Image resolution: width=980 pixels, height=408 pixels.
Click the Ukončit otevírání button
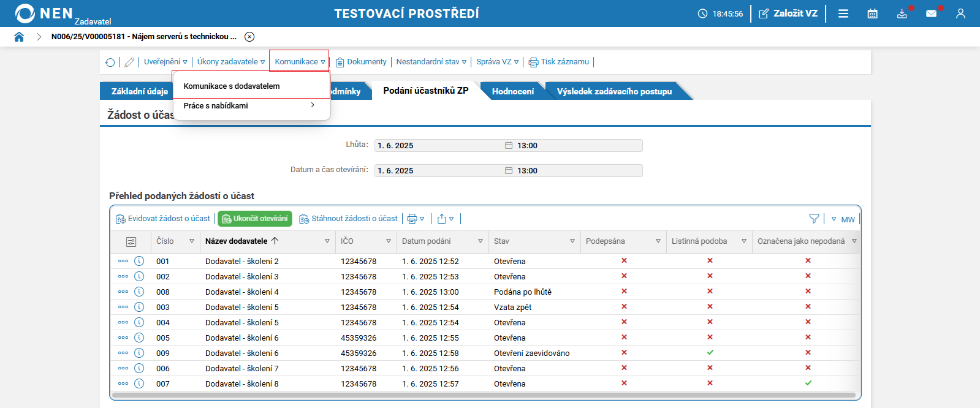(x=255, y=219)
